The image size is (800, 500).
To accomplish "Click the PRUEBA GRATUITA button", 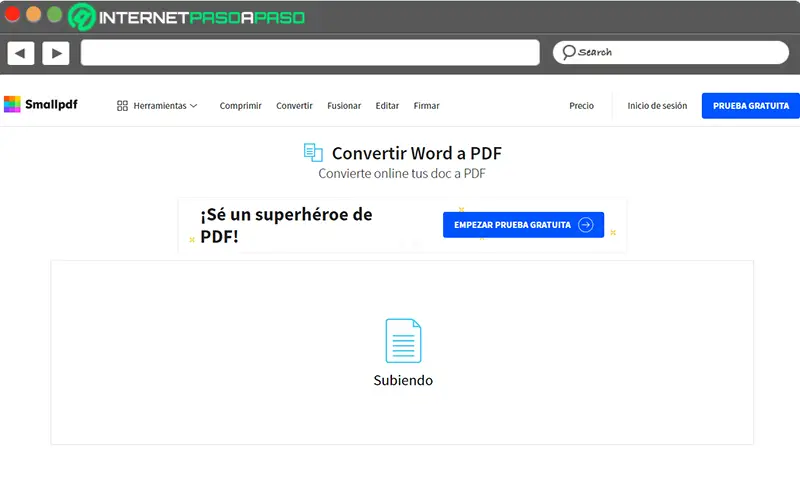I will coord(751,106).
